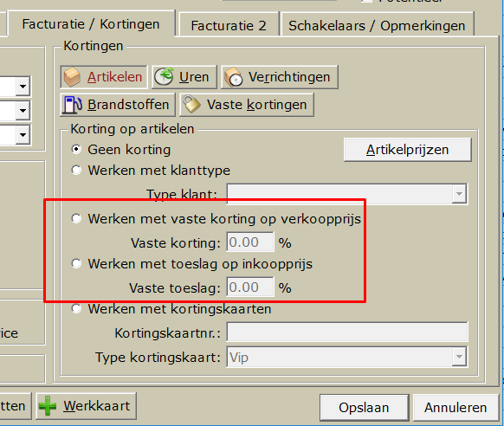Open the Schakelaars / Opmerkingen tab
Viewport: 504px width, 426px height.
pos(377,26)
